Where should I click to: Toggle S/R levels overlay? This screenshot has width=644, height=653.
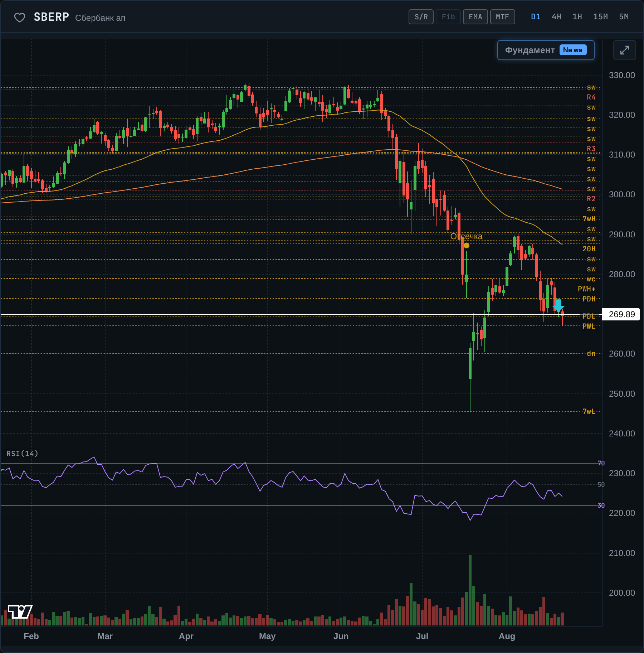click(421, 17)
